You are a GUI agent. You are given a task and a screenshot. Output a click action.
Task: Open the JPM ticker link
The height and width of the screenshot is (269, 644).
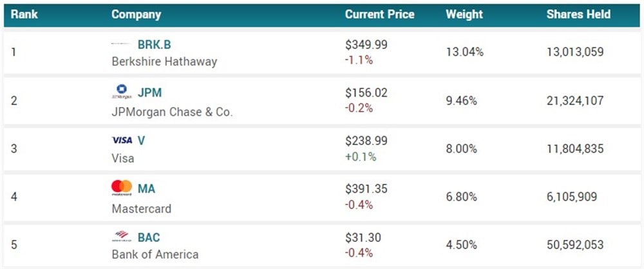149,92
